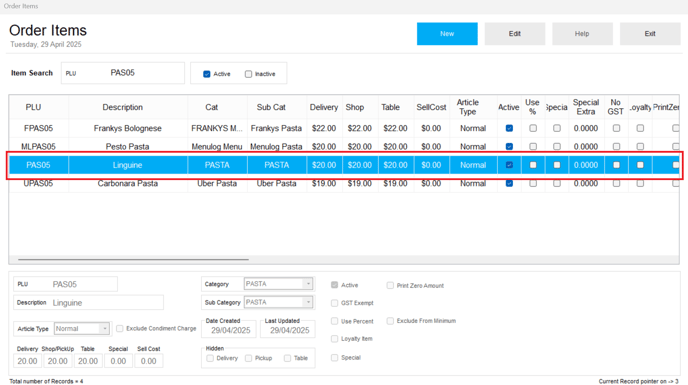Select the MLPAS05 PLU cell
The width and height of the screenshot is (688, 385).
tap(39, 147)
